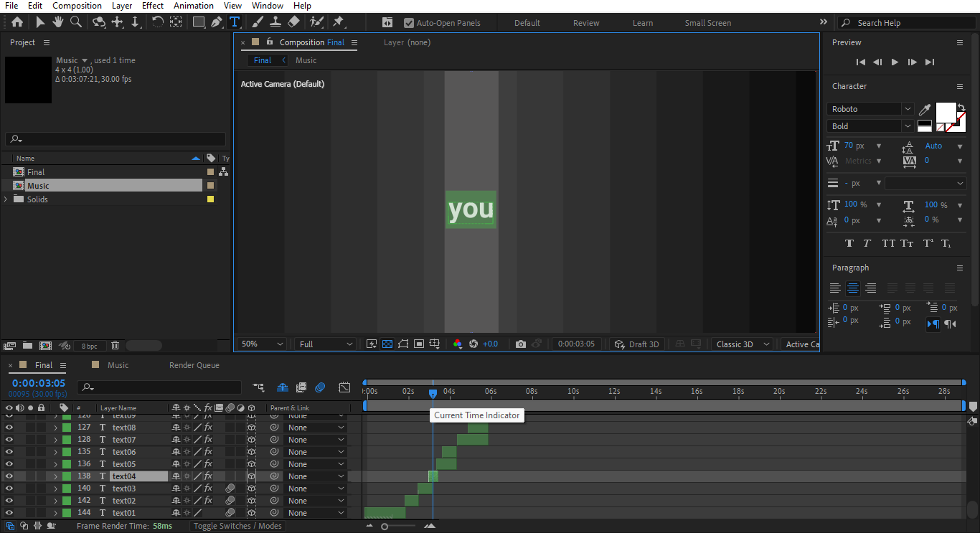The width and height of the screenshot is (980, 533).
Task: Switch to the Review workspace
Action: tap(586, 23)
